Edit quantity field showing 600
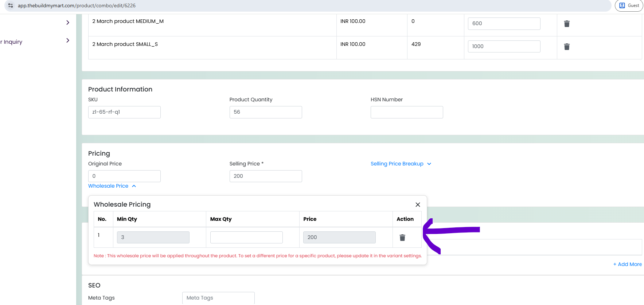The height and width of the screenshot is (305, 644). coord(504,24)
